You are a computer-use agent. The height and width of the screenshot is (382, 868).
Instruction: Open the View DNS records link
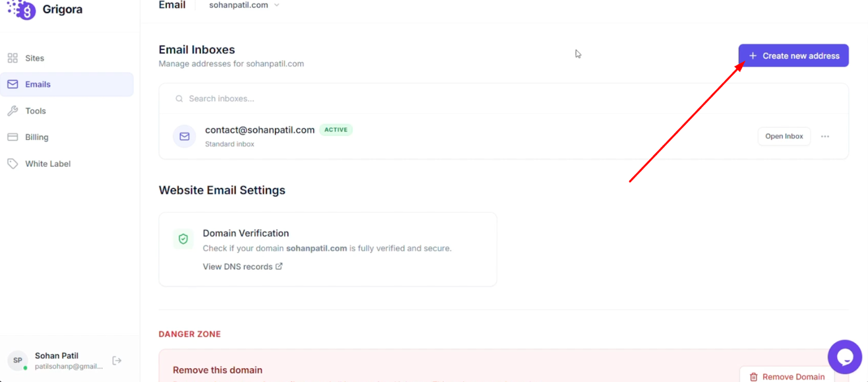(x=237, y=267)
